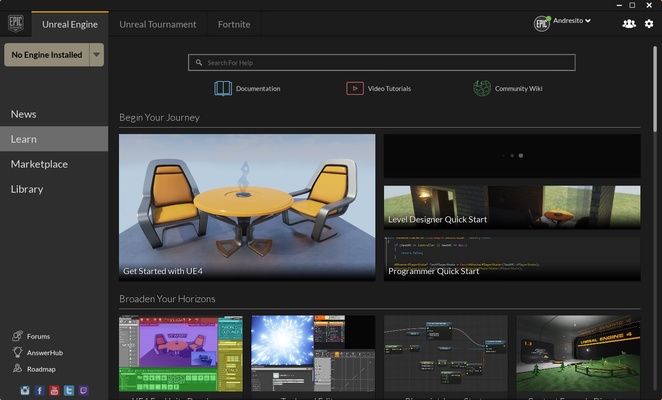Open the Marketplace section
The image size is (662, 400).
54,164
